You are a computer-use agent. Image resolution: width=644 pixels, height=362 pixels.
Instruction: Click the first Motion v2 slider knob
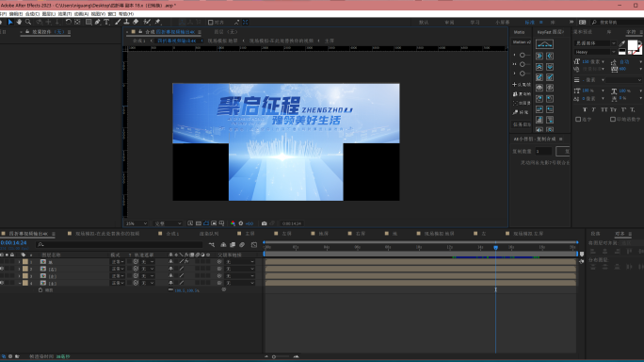pyautogui.click(x=523, y=55)
